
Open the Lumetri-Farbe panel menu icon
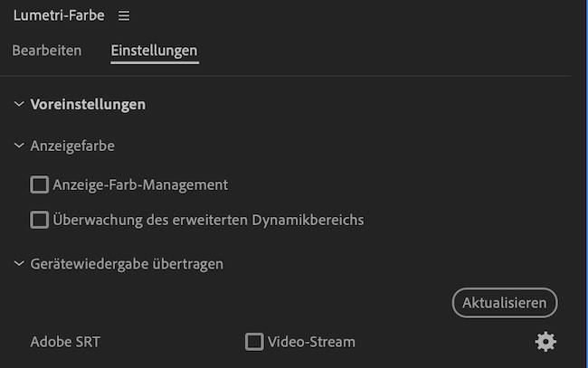[124, 16]
